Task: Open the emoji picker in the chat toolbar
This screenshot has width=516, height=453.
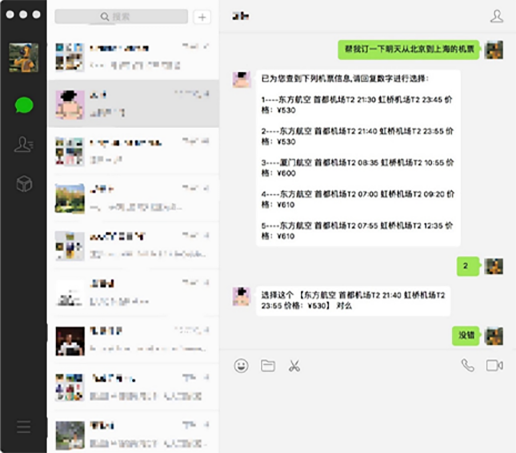Action: [x=241, y=366]
